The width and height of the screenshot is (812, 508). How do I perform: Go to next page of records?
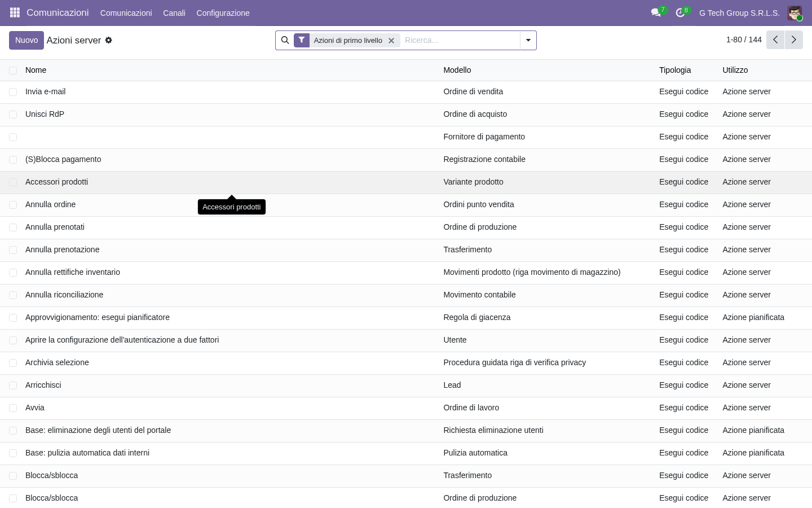[x=793, y=40]
